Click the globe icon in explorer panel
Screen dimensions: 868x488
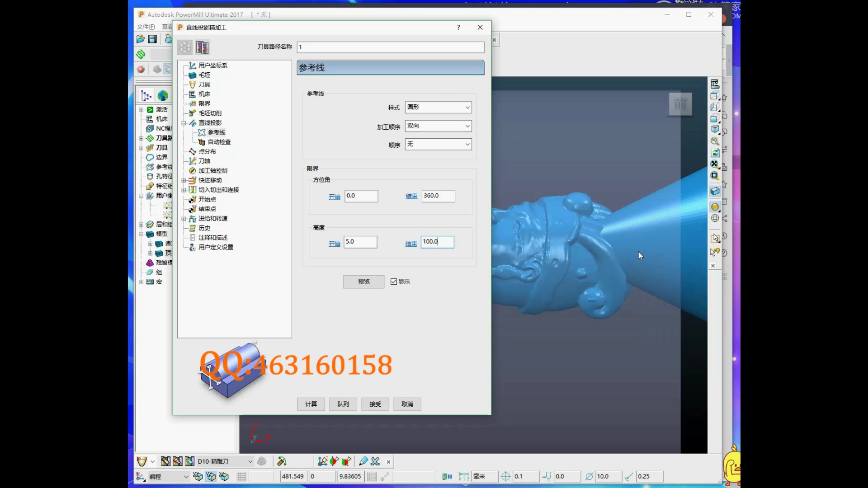(x=163, y=96)
